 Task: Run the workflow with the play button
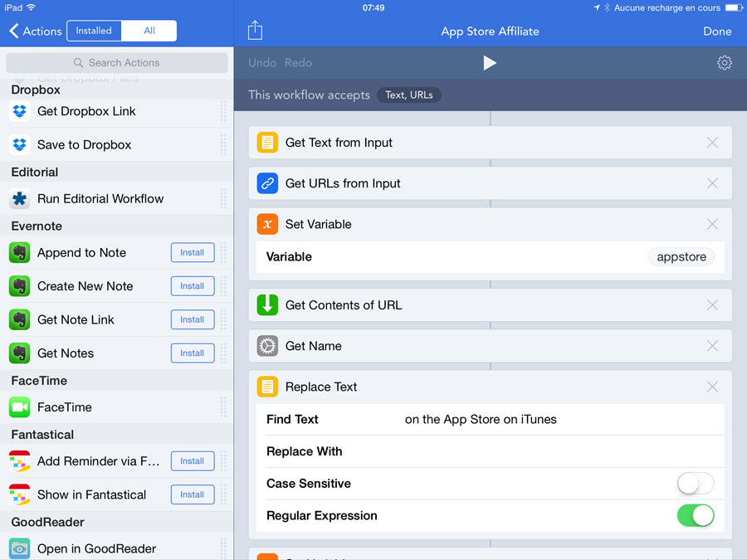[490, 63]
